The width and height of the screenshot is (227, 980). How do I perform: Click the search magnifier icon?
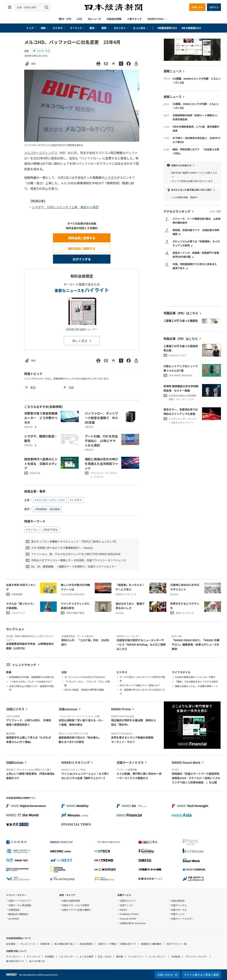pyautogui.click(x=46, y=7)
